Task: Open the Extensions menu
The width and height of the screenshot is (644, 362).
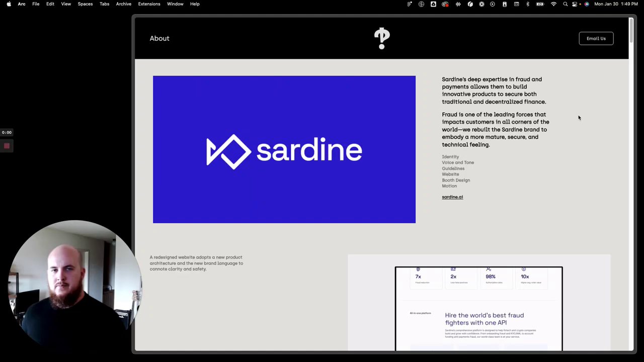Action: [149, 4]
